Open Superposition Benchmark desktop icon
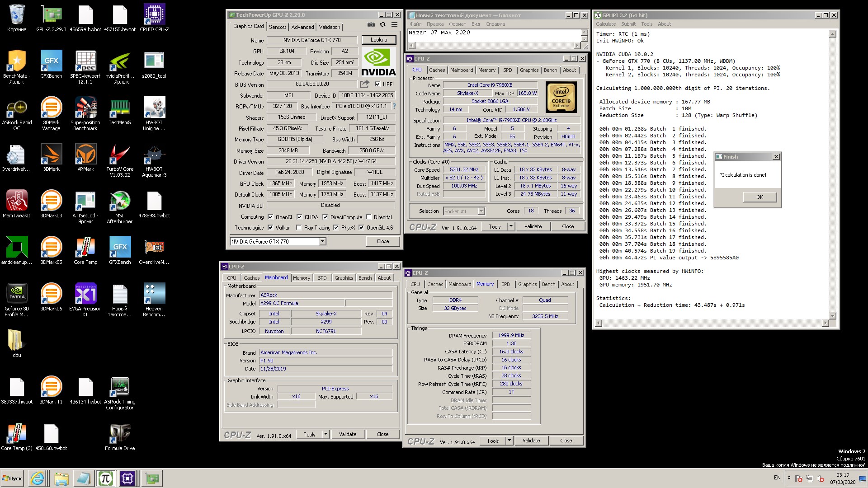This screenshot has height=488, width=868. click(x=85, y=114)
